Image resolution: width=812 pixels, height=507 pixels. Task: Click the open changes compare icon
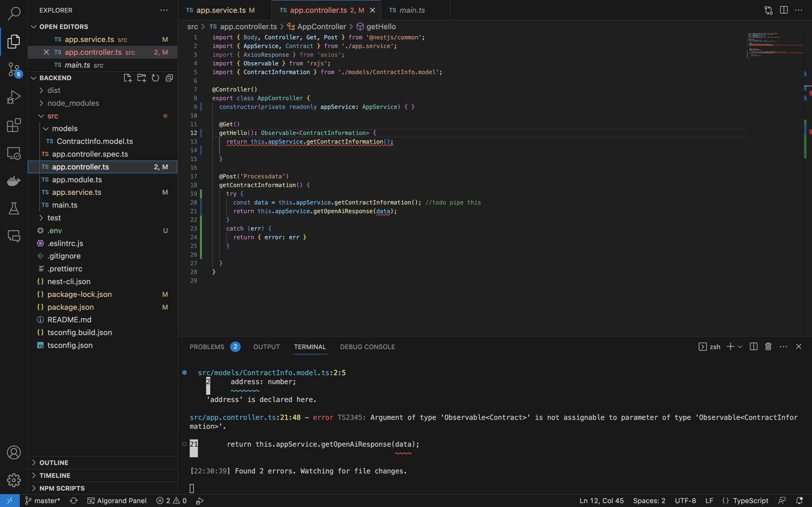pyautogui.click(x=768, y=10)
